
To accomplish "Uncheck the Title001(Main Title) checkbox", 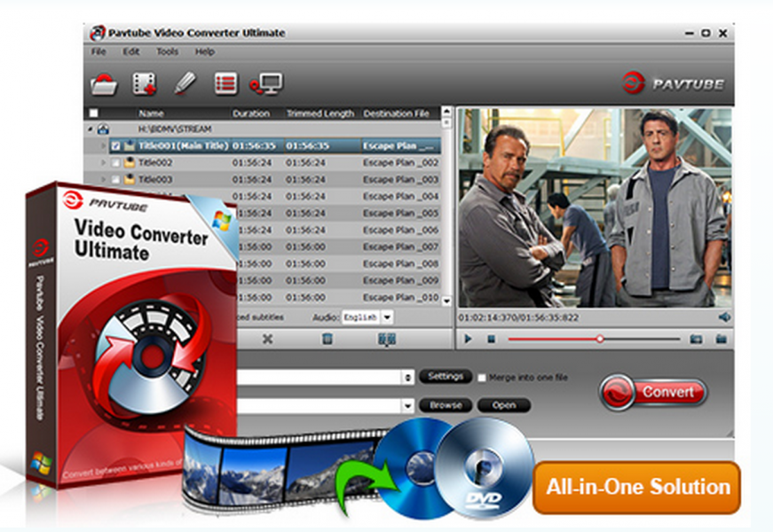I will pos(115,145).
